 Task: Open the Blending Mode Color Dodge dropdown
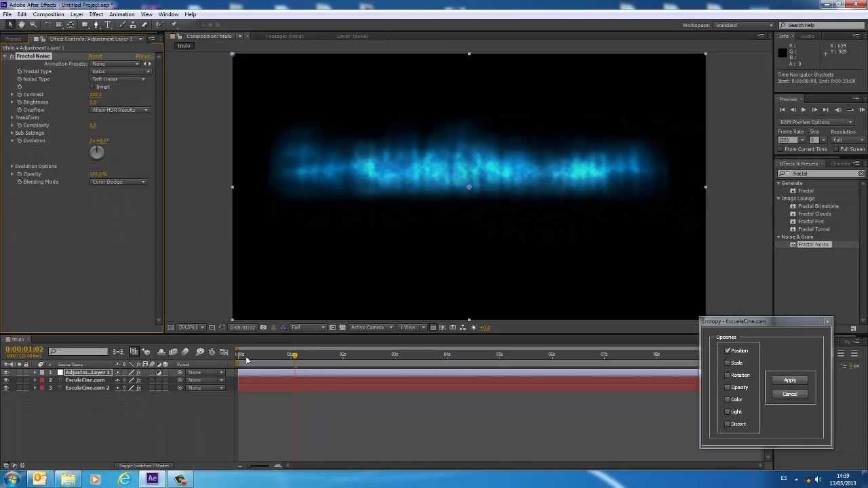[119, 182]
